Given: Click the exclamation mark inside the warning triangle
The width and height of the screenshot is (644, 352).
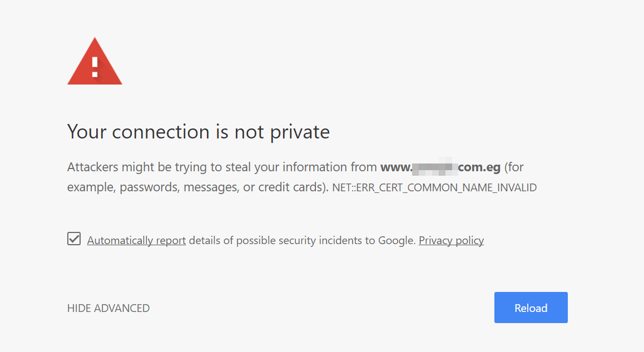Looking at the screenshot, I should point(95,66).
